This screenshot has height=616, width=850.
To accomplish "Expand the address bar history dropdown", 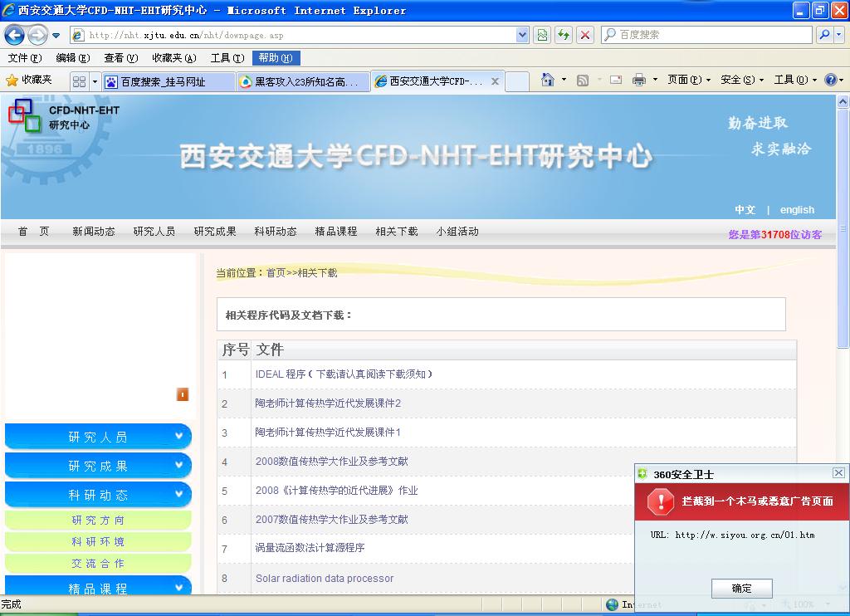I will [x=522, y=35].
